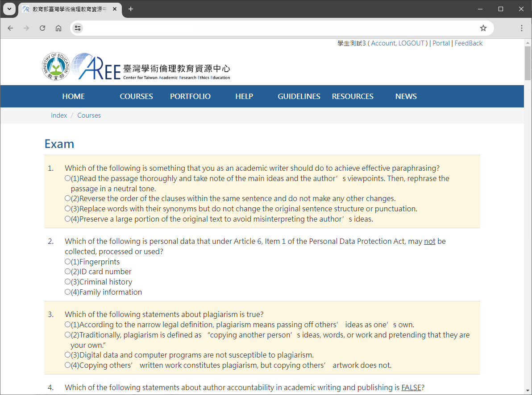Open the FeedBack link
Image resolution: width=532 pixels, height=395 pixels.
(x=469, y=43)
